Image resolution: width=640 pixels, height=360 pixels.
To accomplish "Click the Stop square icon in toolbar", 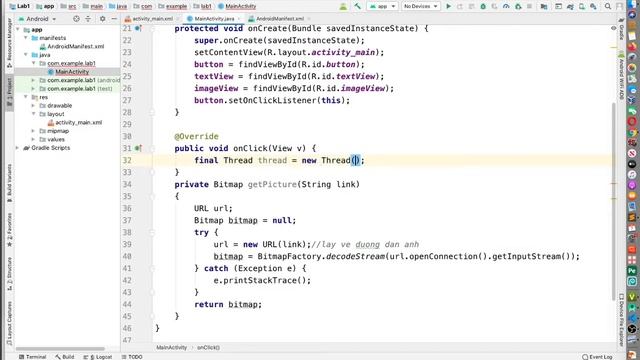I will click(x=529, y=6).
